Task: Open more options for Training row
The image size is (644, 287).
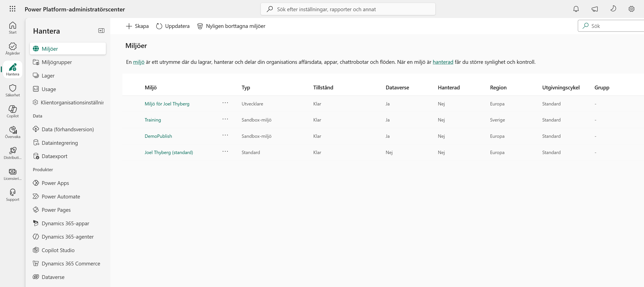Action: pos(225,119)
